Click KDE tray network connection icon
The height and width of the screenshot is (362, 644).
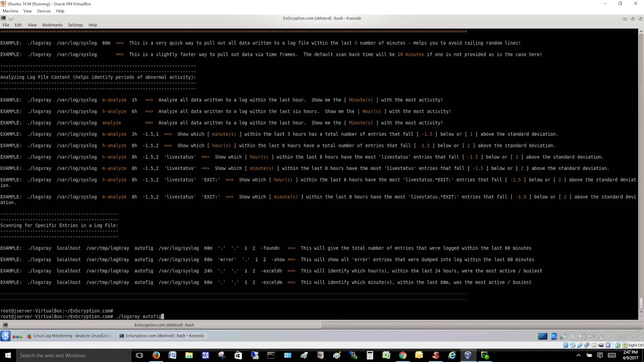600,336
